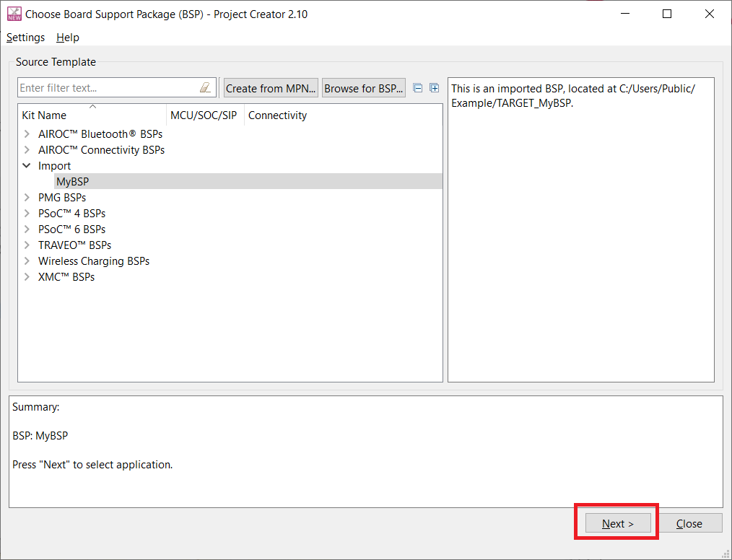This screenshot has height=560, width=732.
Task: Sort by Kit Name column header
Action: 92,115
